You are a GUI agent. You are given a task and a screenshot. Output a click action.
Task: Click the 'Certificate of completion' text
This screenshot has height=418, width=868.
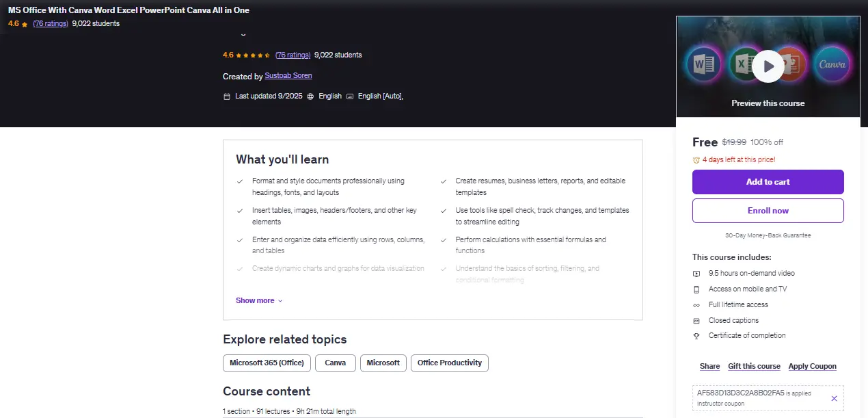[x=747, y=336]
